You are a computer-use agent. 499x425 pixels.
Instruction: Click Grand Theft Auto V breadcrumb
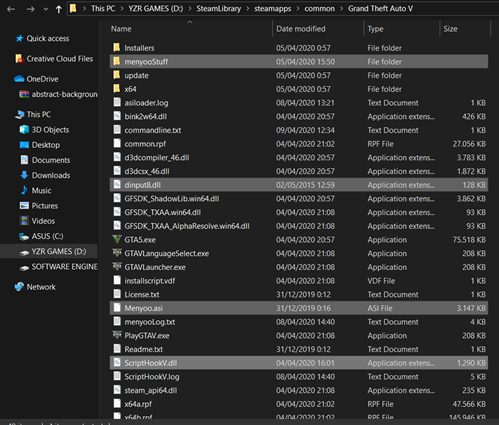pos(380,9)
